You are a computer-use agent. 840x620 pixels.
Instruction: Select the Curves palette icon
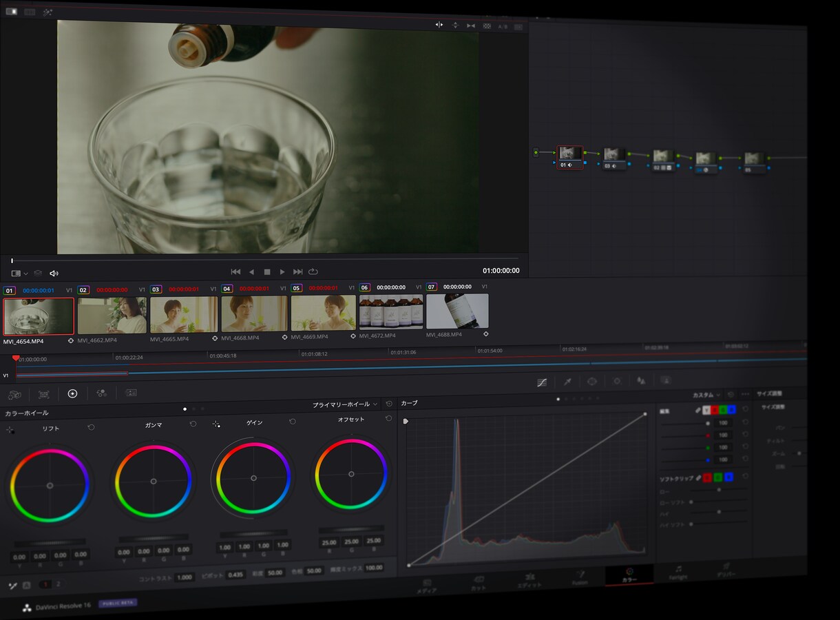click(542, 382)
